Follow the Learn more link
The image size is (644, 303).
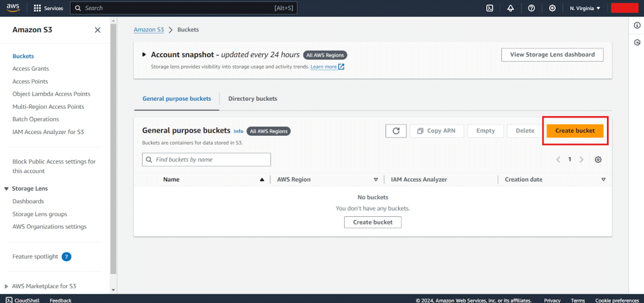coord(324,67)
